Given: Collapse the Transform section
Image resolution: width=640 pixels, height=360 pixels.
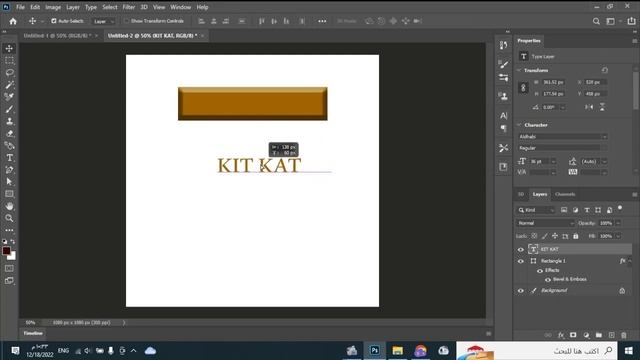Looking at the screenshot, I should point(519,70).
